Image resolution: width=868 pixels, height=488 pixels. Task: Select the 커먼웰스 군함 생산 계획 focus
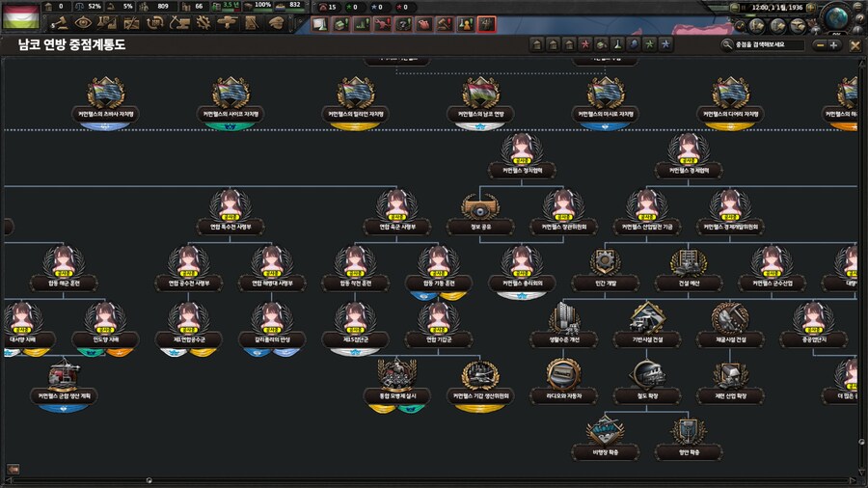click(x=63, y=376)
